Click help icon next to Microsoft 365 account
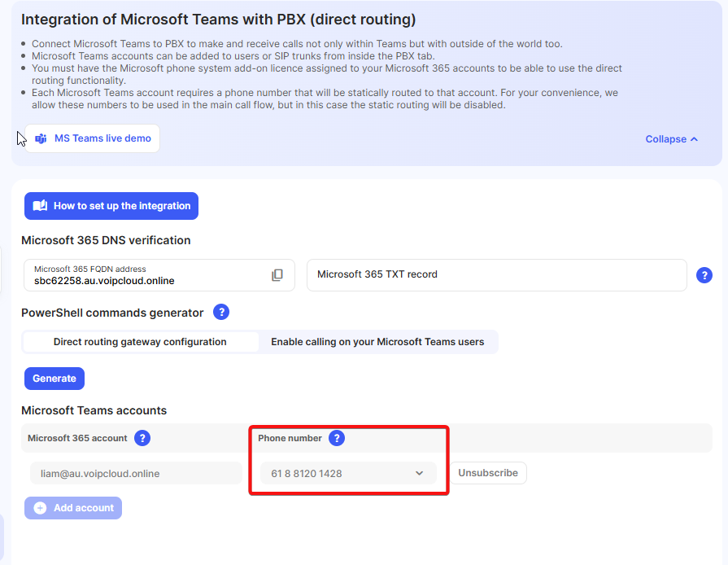Image resolution: width=728 pixels, height=565 pixels. click(x=142, y=438)
